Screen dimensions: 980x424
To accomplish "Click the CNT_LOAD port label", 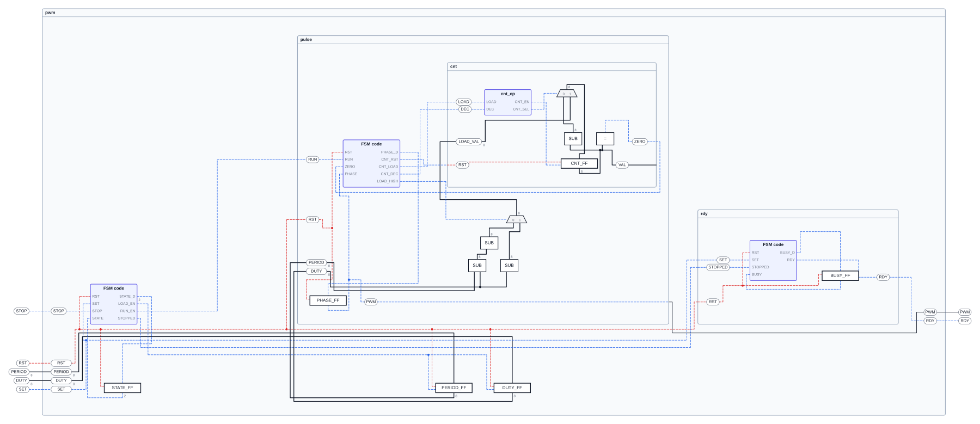I will [x=388, y=167].
